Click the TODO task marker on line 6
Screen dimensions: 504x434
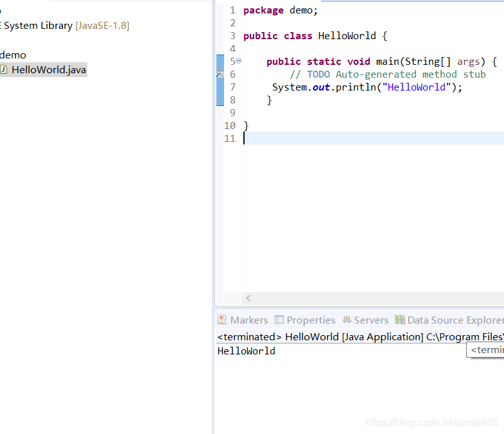pyautogui.click(x=220, y=74)
